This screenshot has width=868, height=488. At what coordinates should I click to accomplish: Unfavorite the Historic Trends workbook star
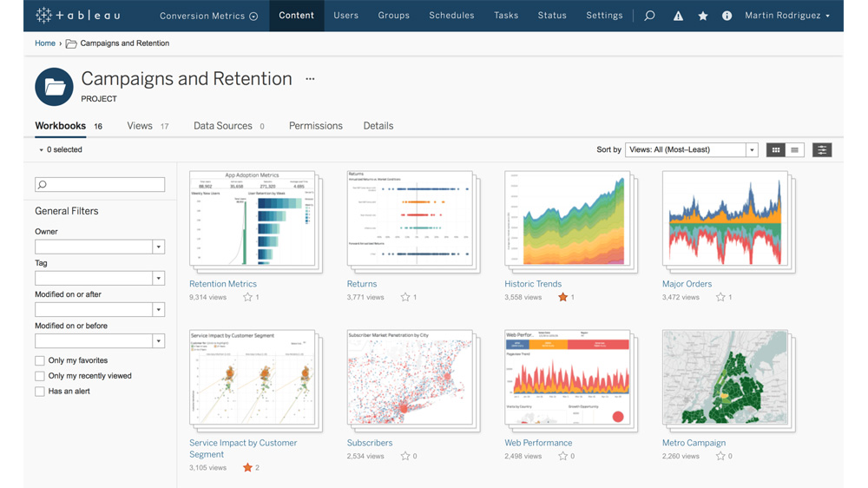click(x=562, y=297)
